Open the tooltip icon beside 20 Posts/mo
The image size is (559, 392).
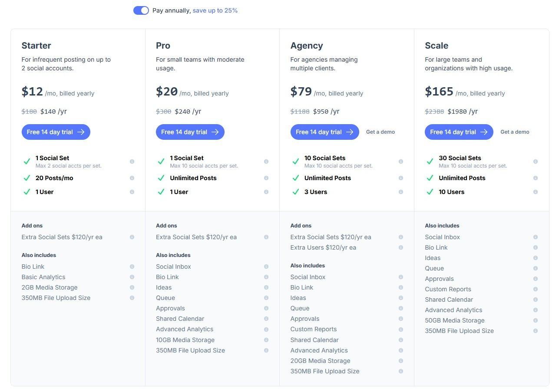132,178
